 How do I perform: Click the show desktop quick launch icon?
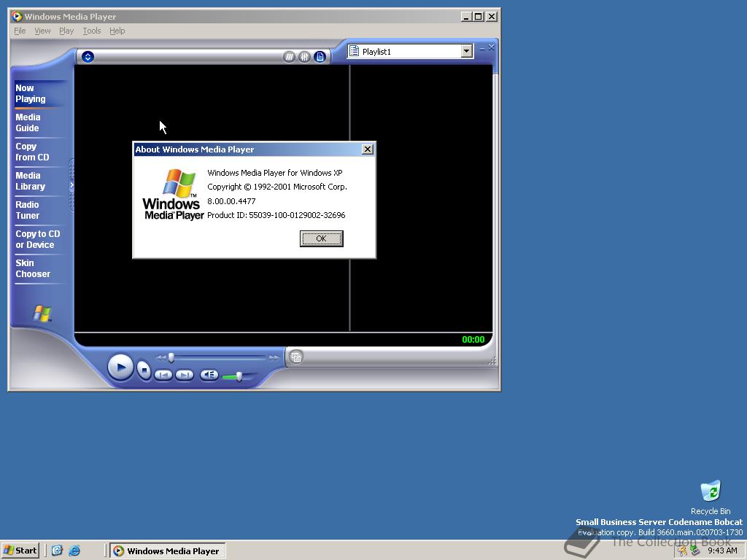pos(57,551)
